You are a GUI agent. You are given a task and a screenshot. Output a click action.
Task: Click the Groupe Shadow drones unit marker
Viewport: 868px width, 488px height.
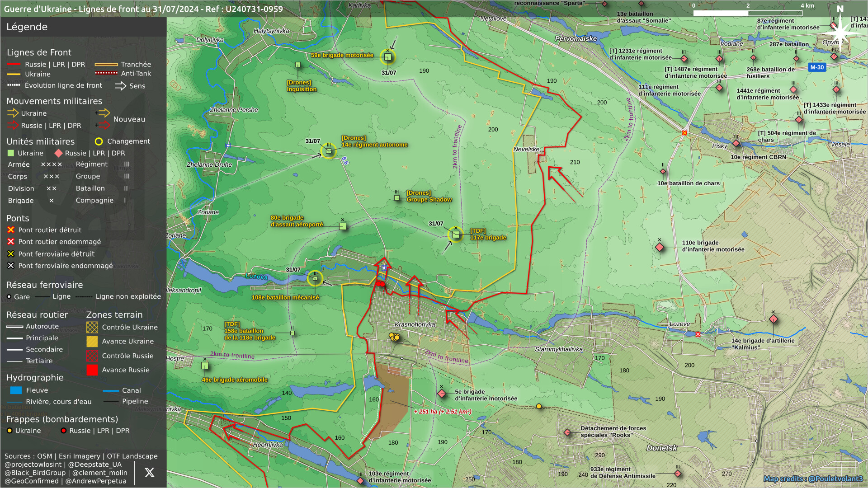[x=397, y=198]
